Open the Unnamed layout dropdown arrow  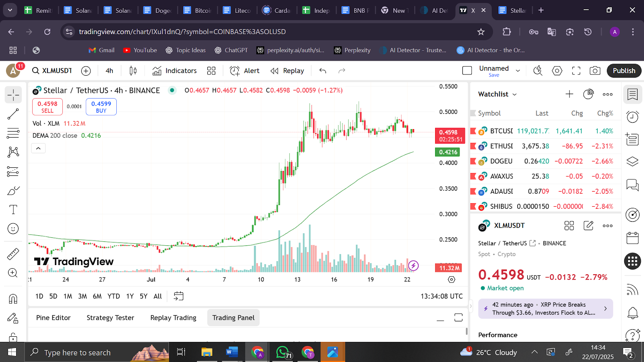[x=518, y=71]
